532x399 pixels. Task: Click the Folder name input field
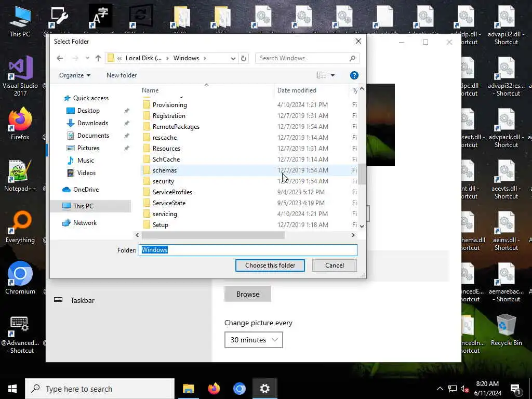click(x=248, y=250)
